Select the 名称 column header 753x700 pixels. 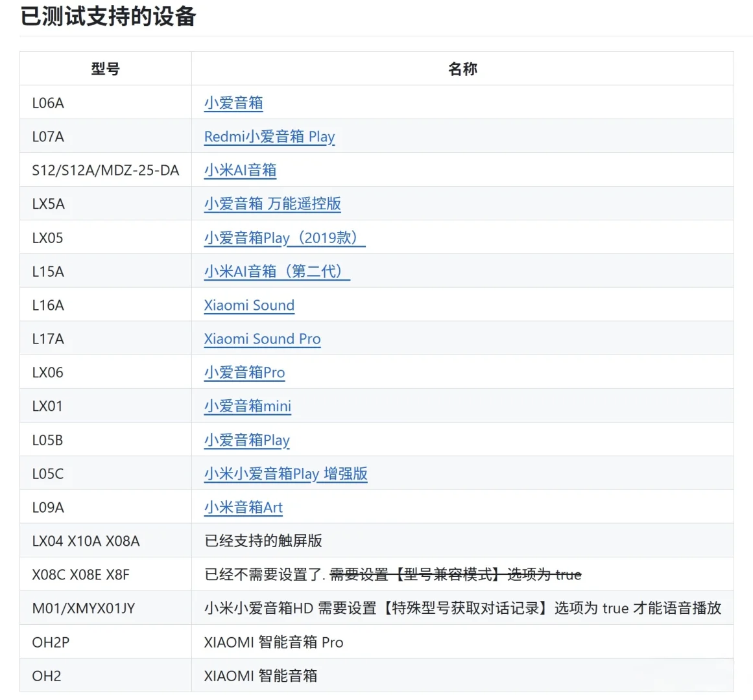462,69
